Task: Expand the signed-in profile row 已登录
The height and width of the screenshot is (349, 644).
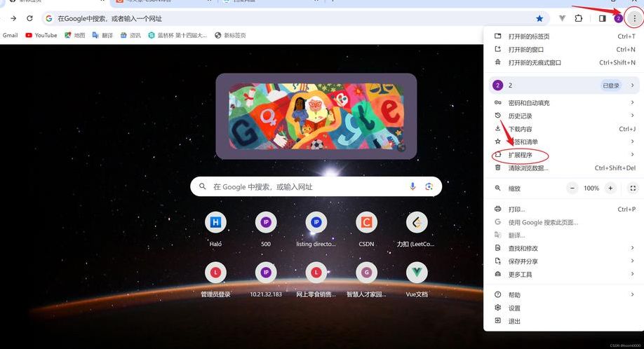Action: pyautogui.click(x=565, y=85)
